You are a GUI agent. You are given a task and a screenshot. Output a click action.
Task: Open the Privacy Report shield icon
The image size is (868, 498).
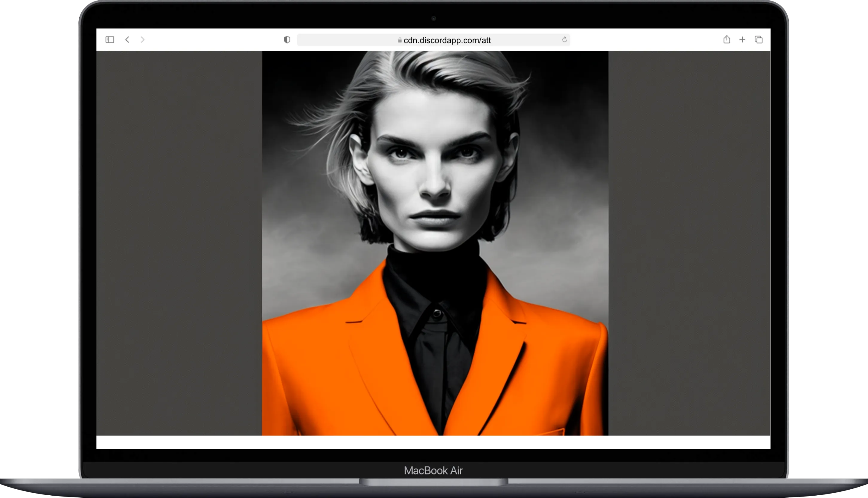287,40
